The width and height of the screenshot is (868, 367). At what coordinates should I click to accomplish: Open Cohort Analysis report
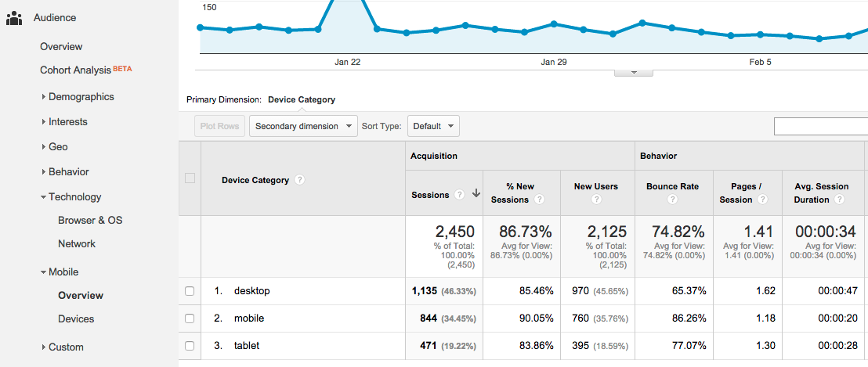tap(76, 70)
